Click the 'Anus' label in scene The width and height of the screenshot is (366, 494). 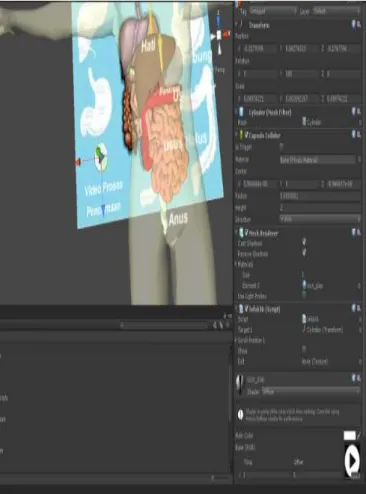(178, 219)
